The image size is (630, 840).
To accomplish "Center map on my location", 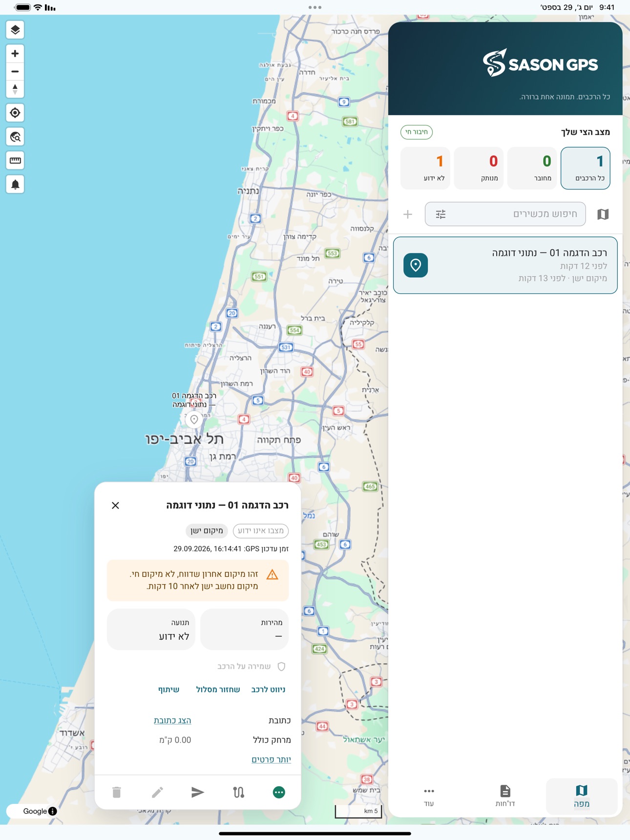I will point(15,113).
